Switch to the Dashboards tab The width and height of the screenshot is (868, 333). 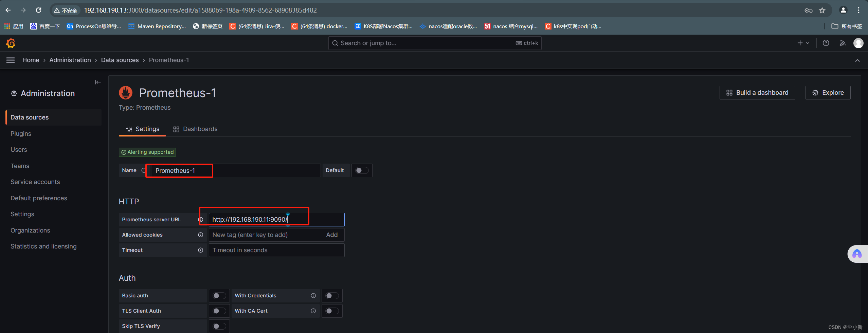[195, 129]
